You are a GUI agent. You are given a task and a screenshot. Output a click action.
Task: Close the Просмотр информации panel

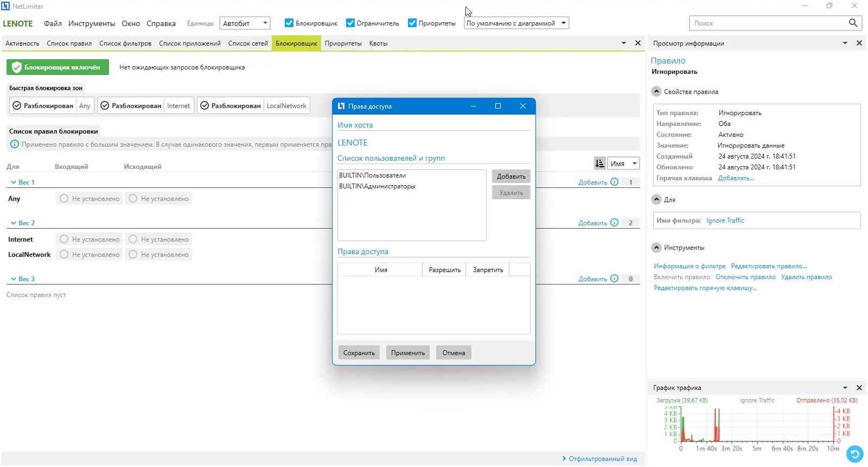coord(859,43)
